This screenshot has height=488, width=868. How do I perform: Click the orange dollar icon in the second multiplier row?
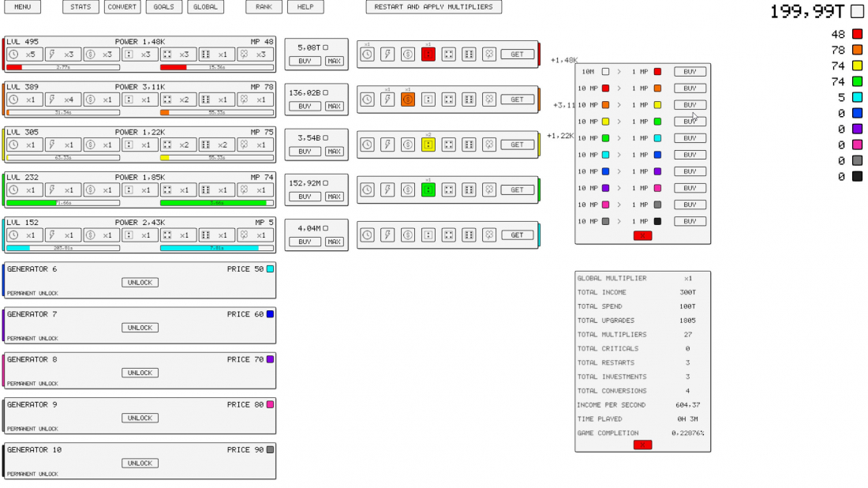[x=408, y=99]
